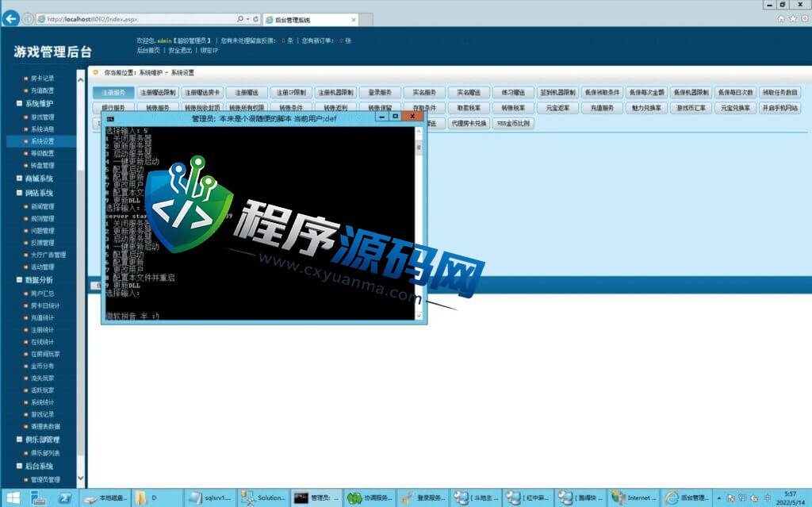This screenshot has height=507, width=812.
Task: Switch to 协调服务 taskbar item
Action: (370, 497)
